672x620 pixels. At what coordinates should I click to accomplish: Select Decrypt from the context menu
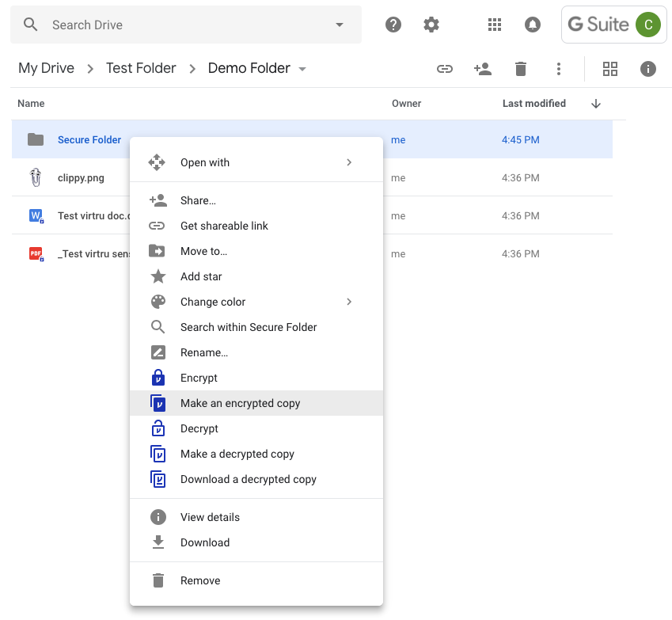256,428
